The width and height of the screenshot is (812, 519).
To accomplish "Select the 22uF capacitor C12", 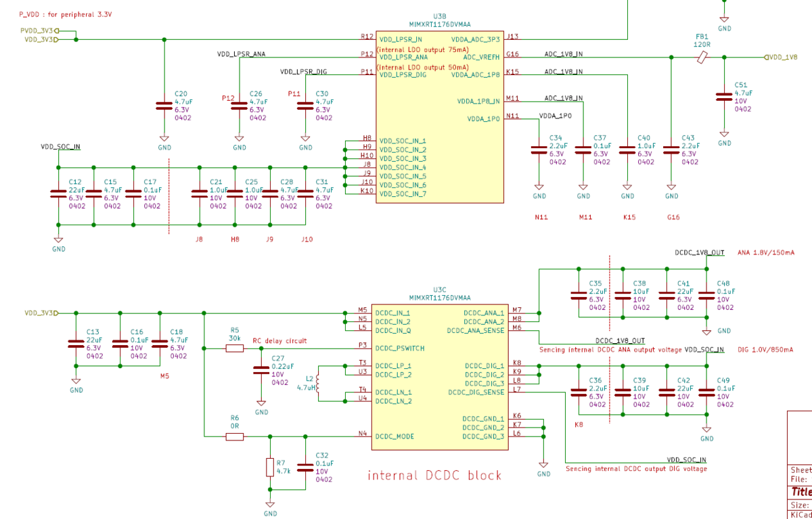I will (x=58, y=193).
